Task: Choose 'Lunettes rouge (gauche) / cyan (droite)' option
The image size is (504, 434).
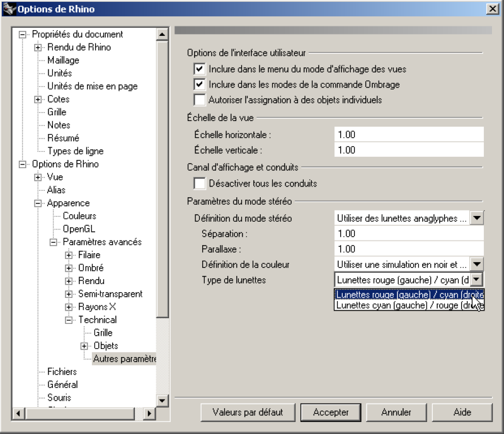Action: [x=409, y=294]
